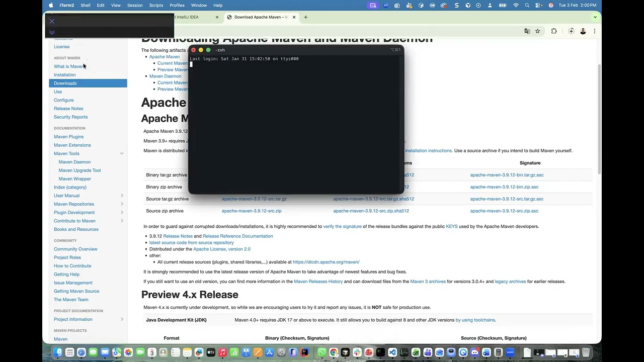Open the KEYS link
The image size is (644, 362).
tap(451, 227)
